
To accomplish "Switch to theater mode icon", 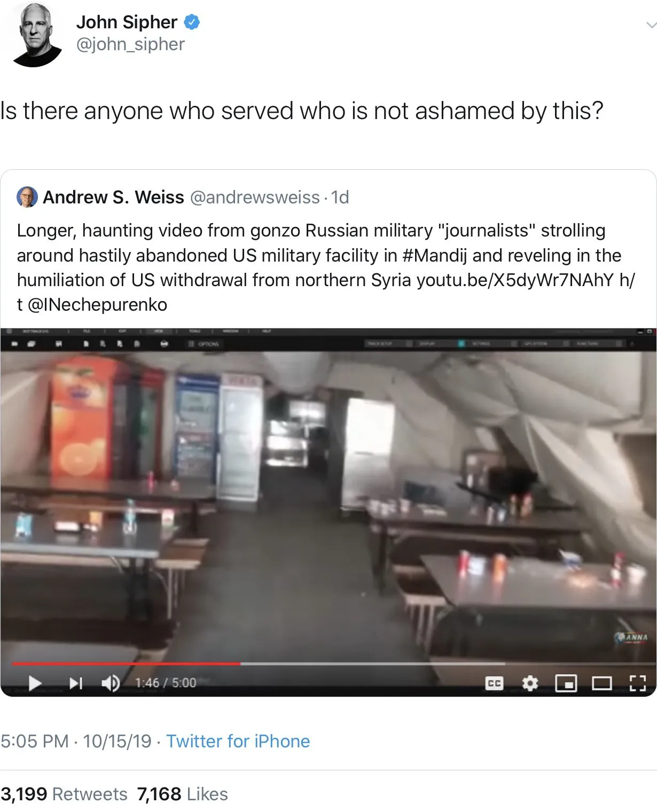I will (x=602, y=683).
